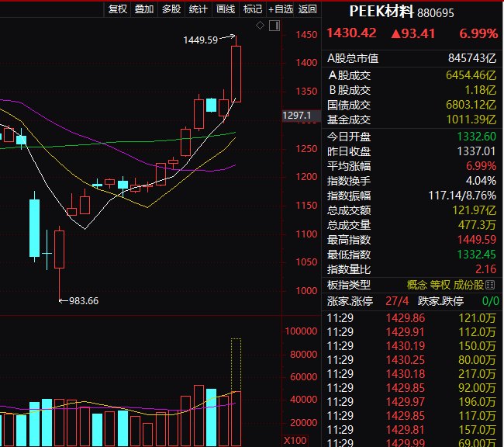The height and width of the screenshot is (447, 504).
Task: Select the tick row priced 1430.19
Action: 412,346
